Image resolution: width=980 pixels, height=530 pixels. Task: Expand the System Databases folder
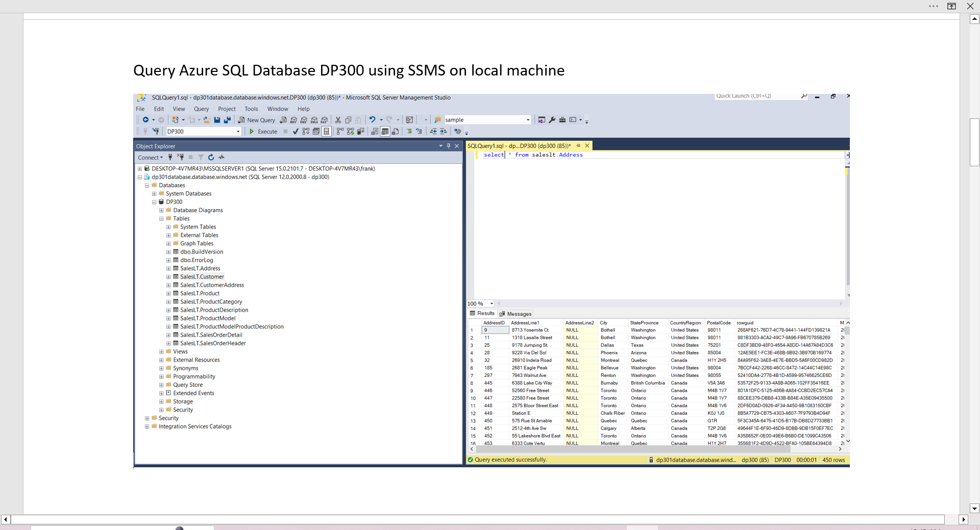154,194
